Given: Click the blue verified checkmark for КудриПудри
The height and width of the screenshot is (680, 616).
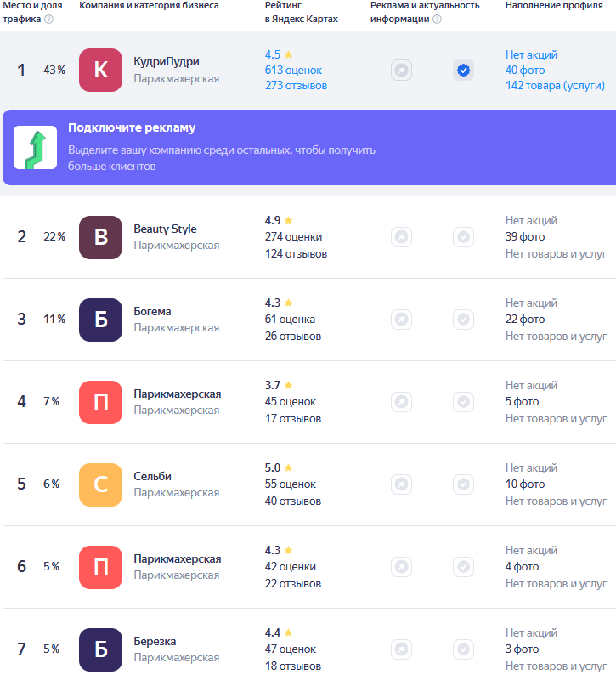Looking at the screenshot, I should coord(463,71).
